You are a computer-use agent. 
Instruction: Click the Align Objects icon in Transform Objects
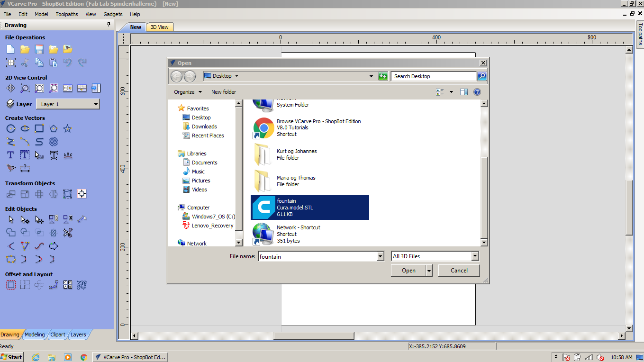pyautogui.click(x=82, y=194)
